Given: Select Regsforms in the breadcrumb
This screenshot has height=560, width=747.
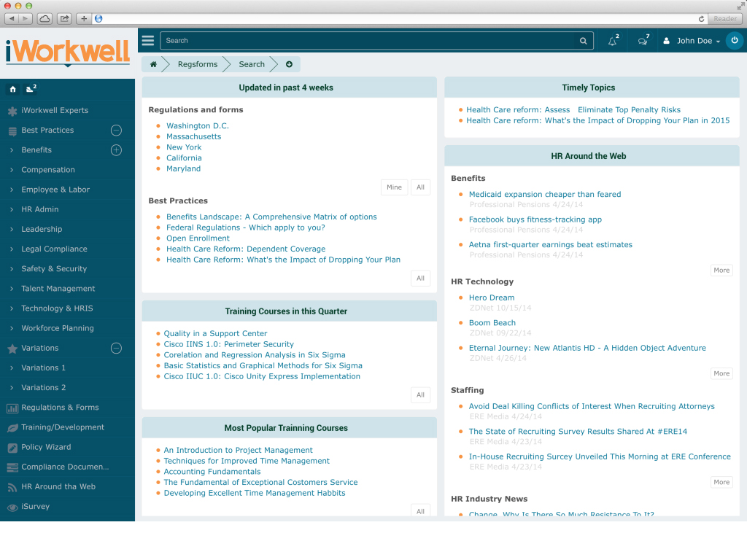Looking at the screenshot, I should (x=198, y=64).
